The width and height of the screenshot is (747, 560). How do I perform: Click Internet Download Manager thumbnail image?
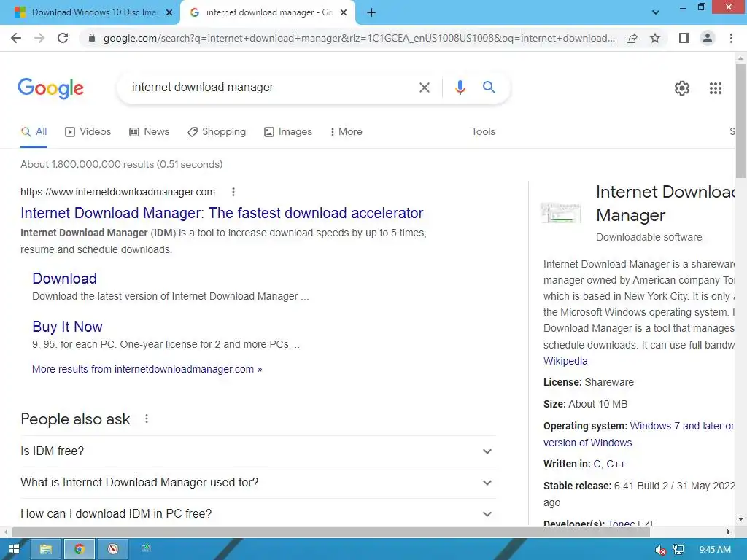[x=561, y=212]
